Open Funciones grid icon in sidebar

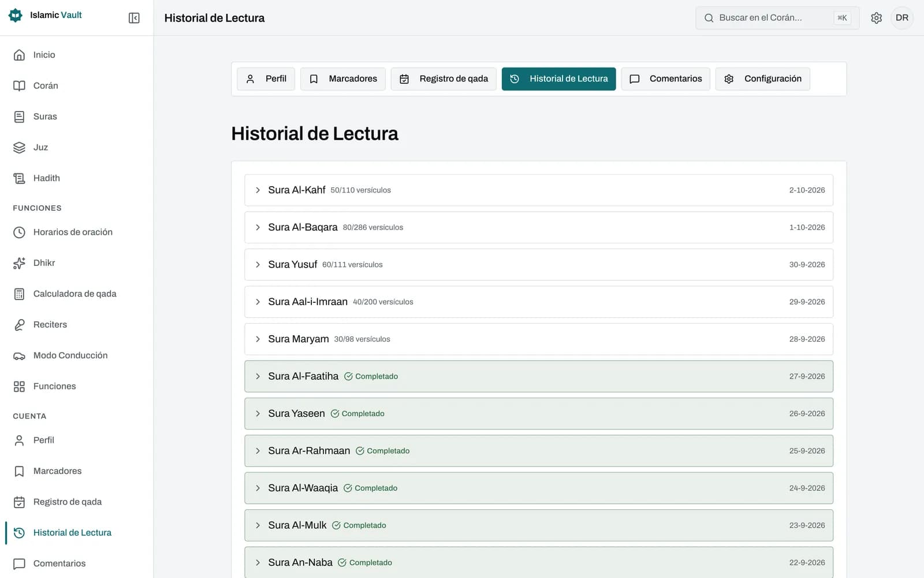click(19, 386)
